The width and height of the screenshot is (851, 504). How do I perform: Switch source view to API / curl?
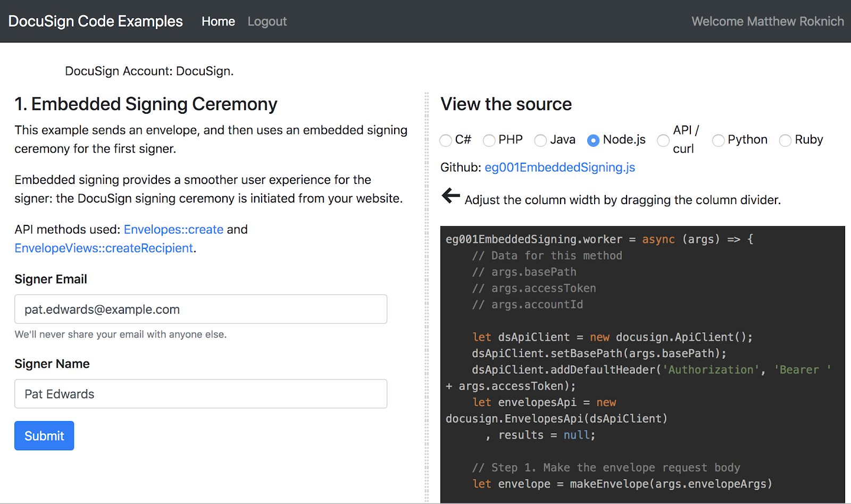click(663, 140)
